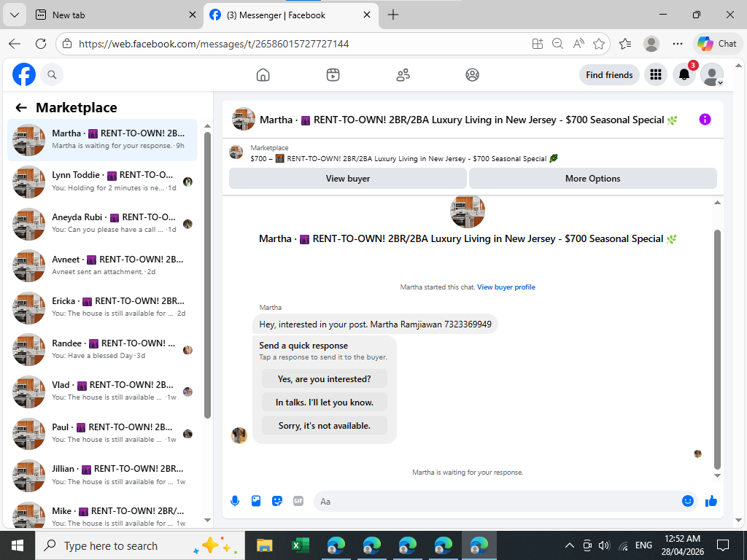This screenshot has width=747, height=560.
Task: Click the browser back arrow
Action: tap(15, 44)
